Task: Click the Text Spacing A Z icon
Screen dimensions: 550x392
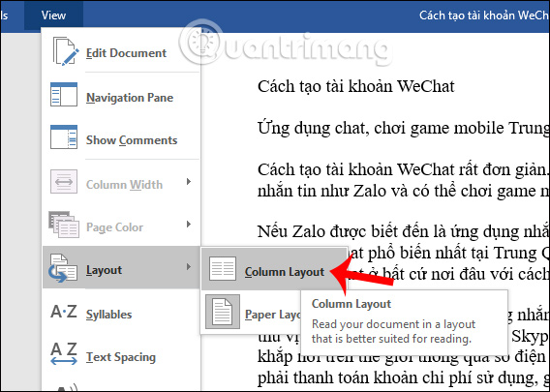Action: click(64, 354)
